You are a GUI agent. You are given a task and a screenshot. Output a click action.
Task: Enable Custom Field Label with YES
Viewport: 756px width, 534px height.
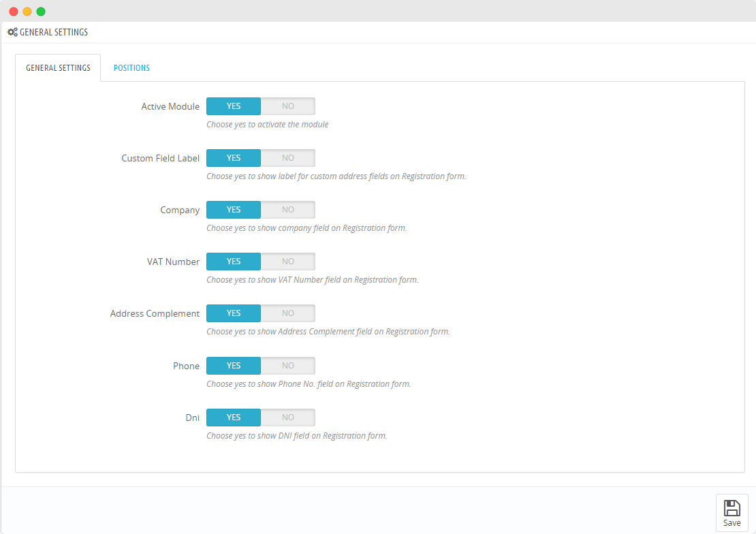[x=234, y=158]
